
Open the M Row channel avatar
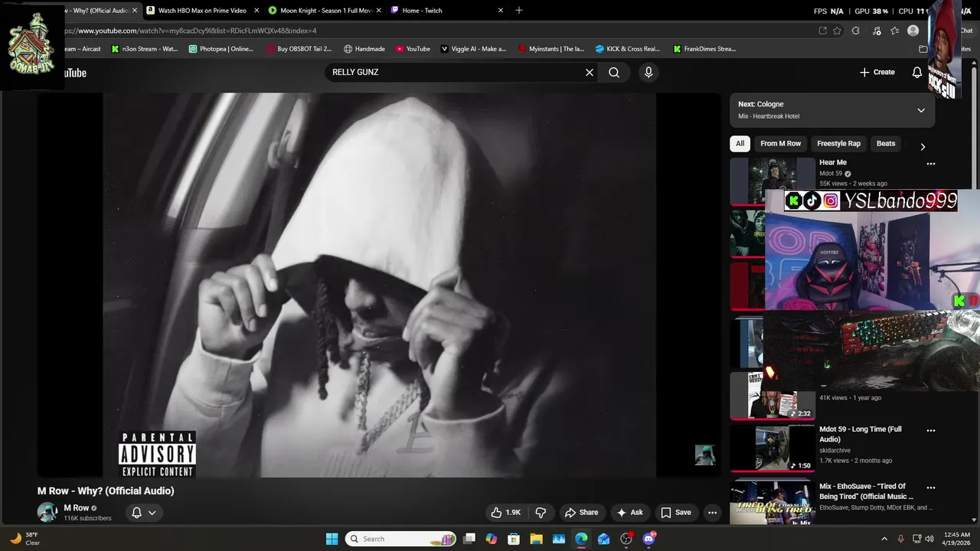click(47, 512)
